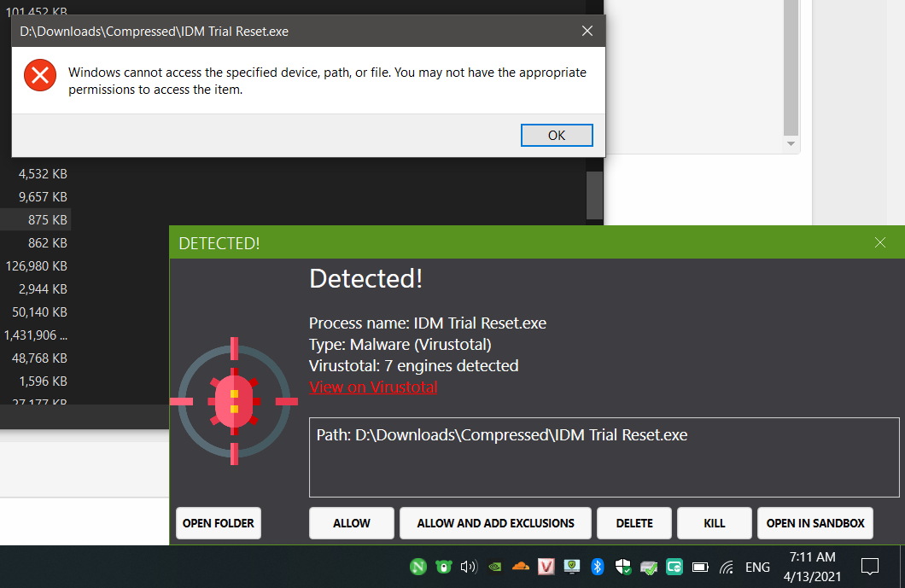Open the notification center icon
This screenshot has width=905, height=588.
pos(869,567)
